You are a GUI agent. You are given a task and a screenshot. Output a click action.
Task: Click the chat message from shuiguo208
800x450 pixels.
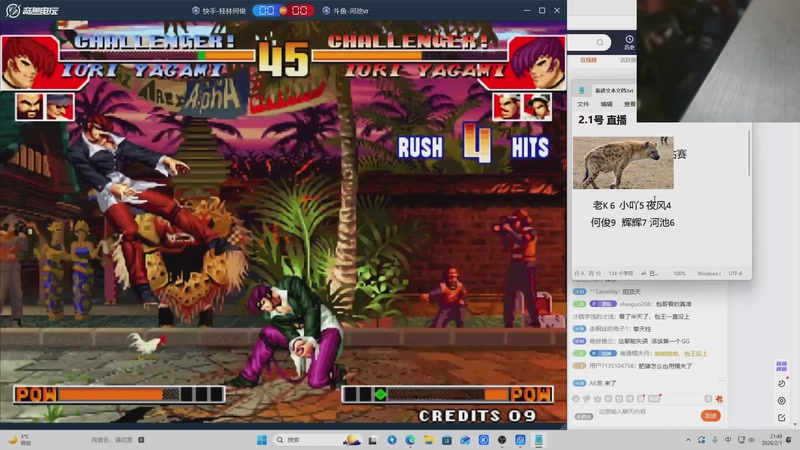[x=632, y=304]
